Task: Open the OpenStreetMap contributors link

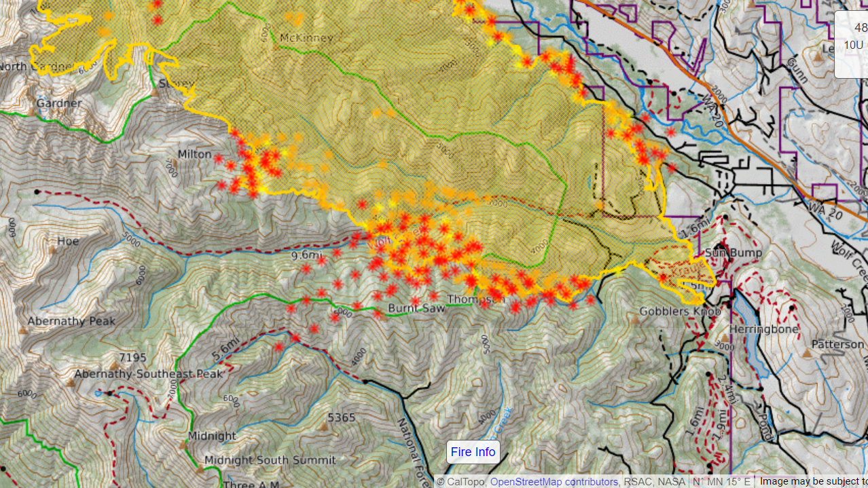Action: coord(554,482)
